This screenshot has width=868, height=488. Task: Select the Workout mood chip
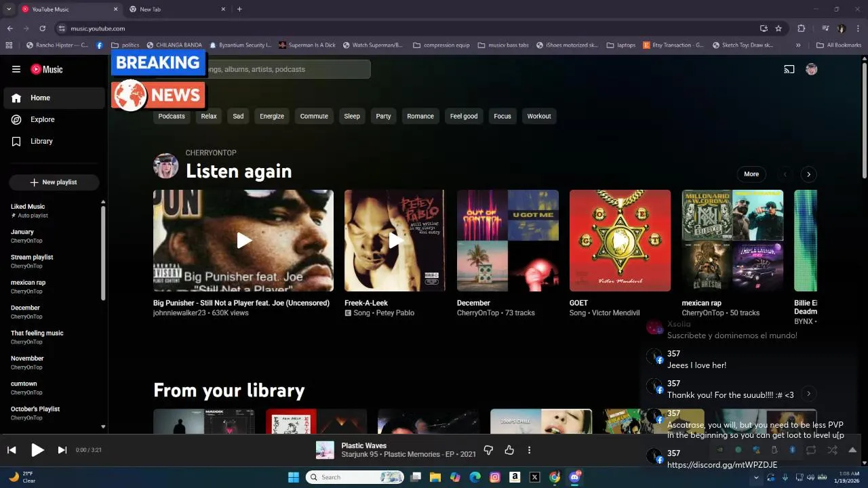click(539, 116)
